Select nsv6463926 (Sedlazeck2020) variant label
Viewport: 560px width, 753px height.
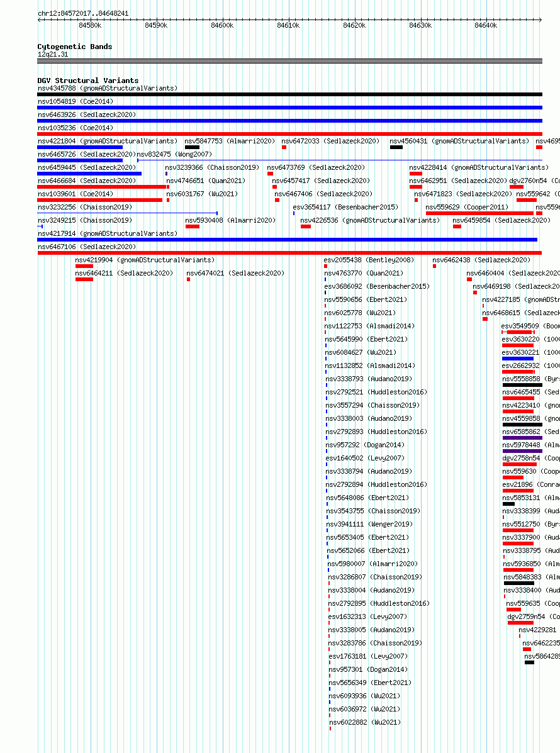pyautogui.click(x=87, y=114)
